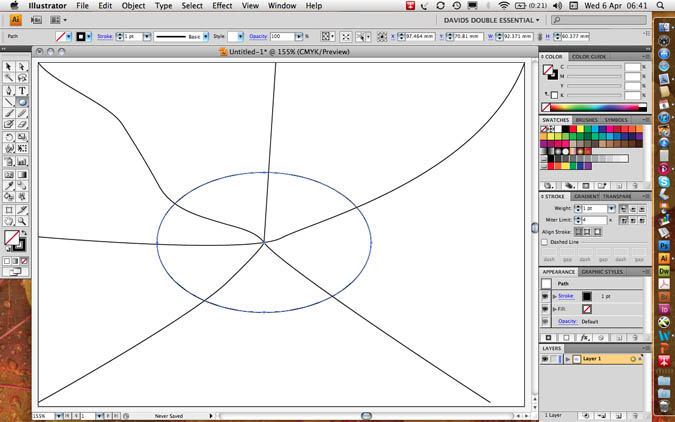675x422 pixels.
Task: Expand Layer 1 disclosure triangle
Action: pyautogui.click(x=567, y=358)
